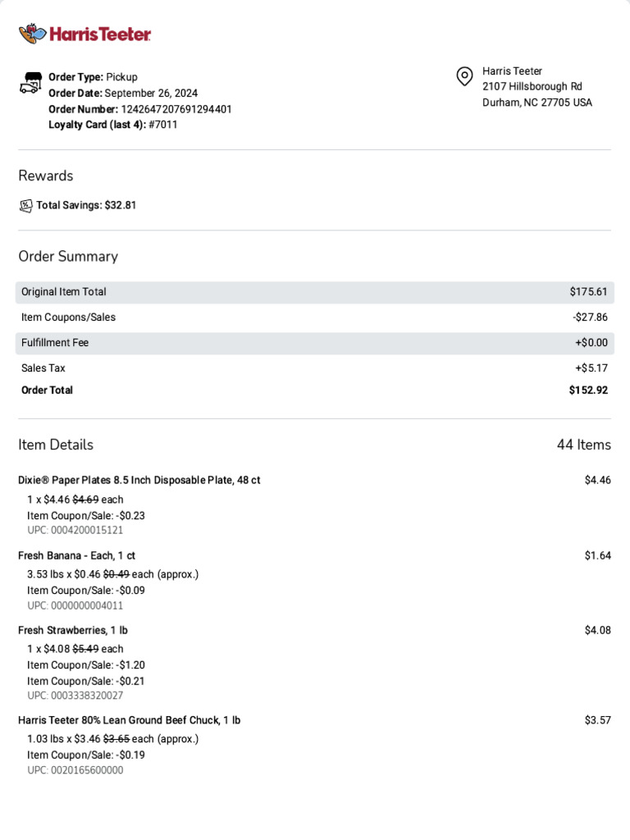Open the Fresh Strawberries item name
The width and height of the screenshot is (630, 840).
click(73, 630)
